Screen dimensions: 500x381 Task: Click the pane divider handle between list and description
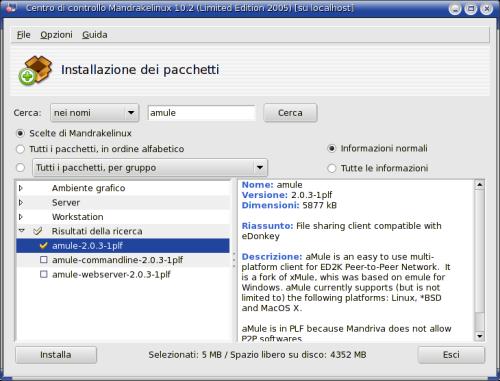(234, 261)
